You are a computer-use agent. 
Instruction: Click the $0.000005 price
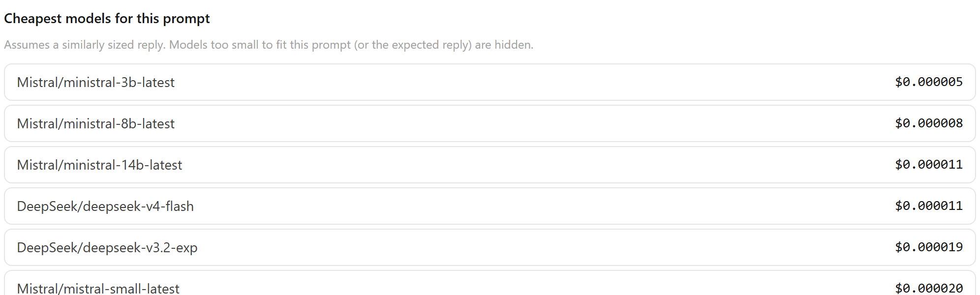click(929, 82)
